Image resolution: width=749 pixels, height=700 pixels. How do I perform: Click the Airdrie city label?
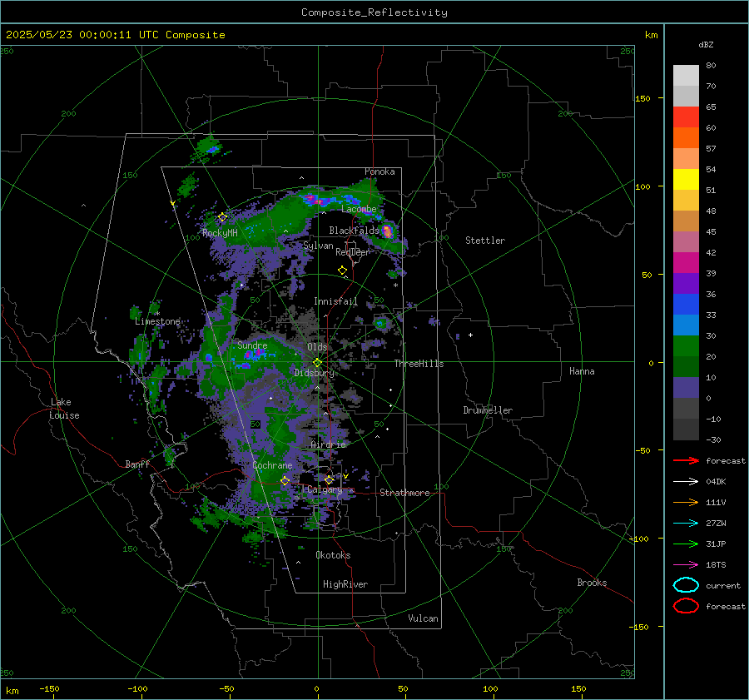point(328,444)
